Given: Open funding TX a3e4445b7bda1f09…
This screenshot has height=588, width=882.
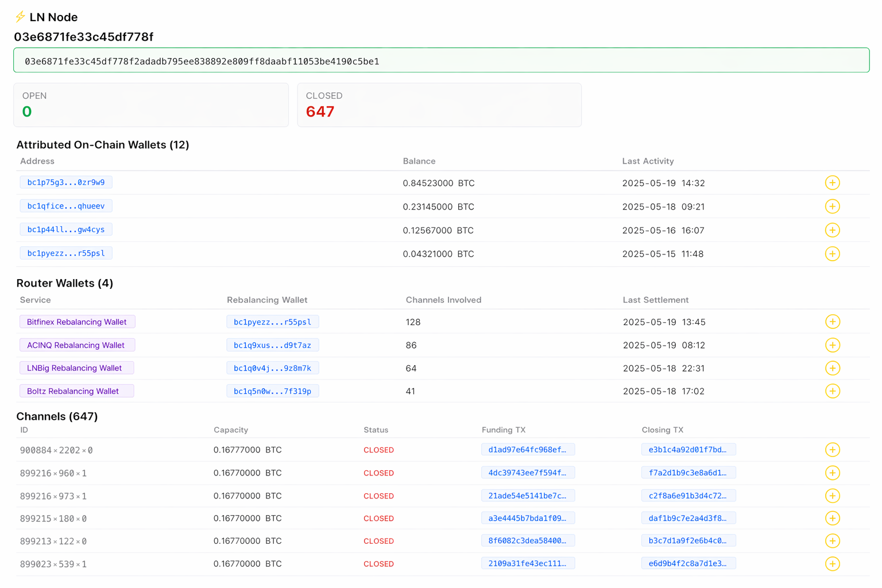Looking at the screenshot, I should (x=528, y=518).
